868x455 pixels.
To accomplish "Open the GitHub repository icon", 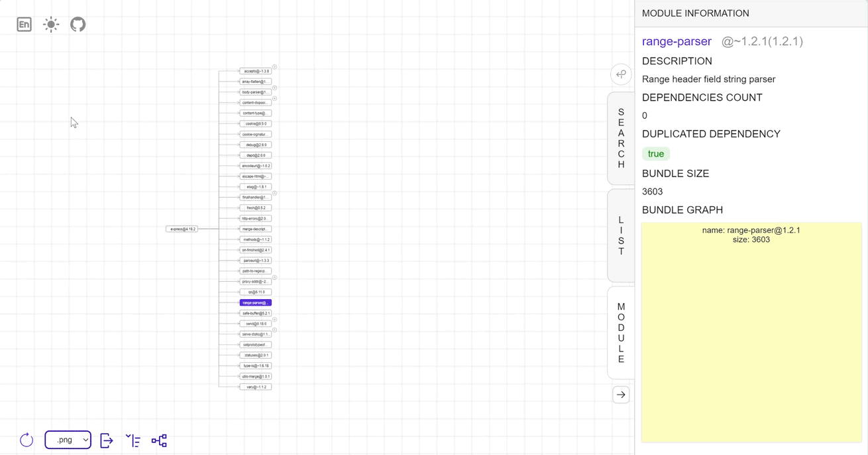I will [x=78, y=25].
